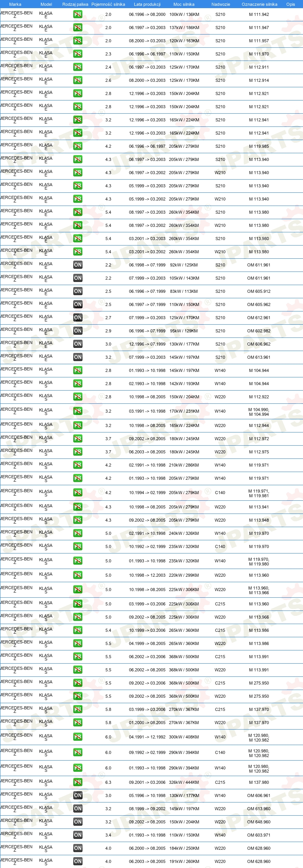Click the engine code M 119.970, M 119.980
This screenshot has width=303, height=868.
pyautogui.click(x=259, y=562)
